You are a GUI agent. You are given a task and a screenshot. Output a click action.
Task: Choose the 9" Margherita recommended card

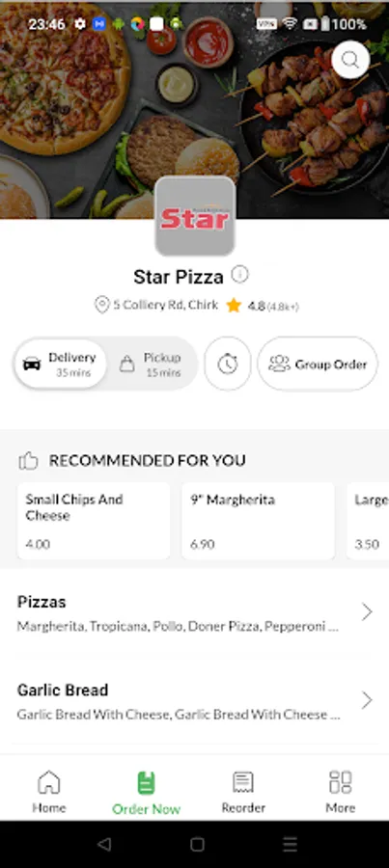(259, 521)
